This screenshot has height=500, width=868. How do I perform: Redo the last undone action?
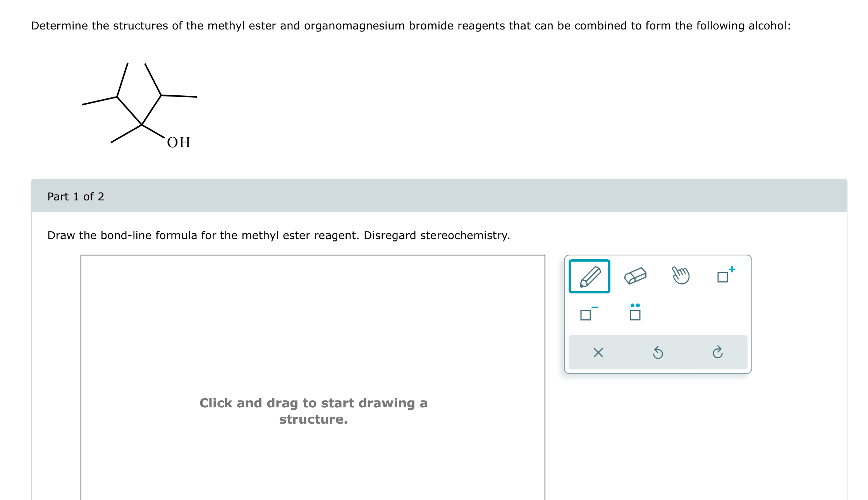pyautogui.click(x=718, y=352)
